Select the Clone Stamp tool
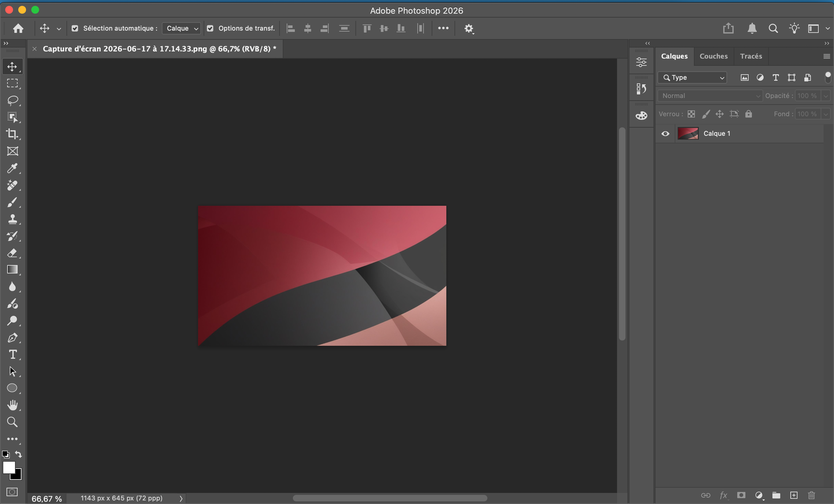This screenshot has height=504, width=834. [12, 219]
